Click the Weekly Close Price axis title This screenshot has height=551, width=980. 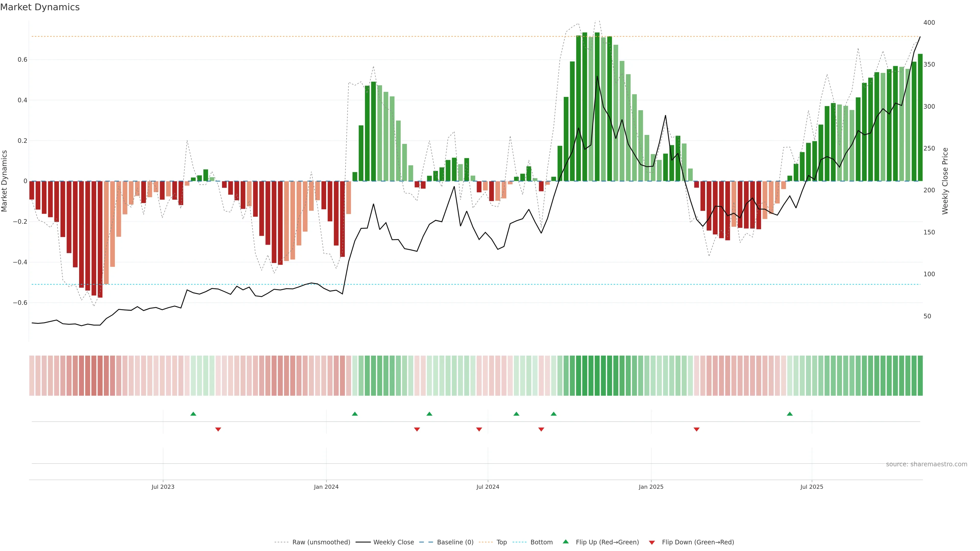pyautogui.click(x=945, y=181)
